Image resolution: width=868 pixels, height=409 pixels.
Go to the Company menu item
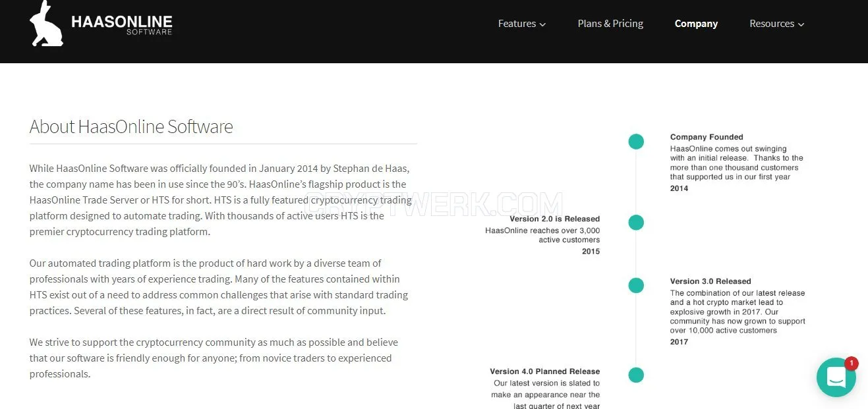(x=696, y=24)
